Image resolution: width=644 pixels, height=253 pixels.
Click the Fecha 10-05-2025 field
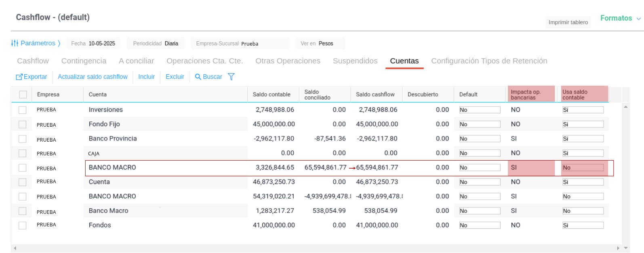click(x=93, y=44)
